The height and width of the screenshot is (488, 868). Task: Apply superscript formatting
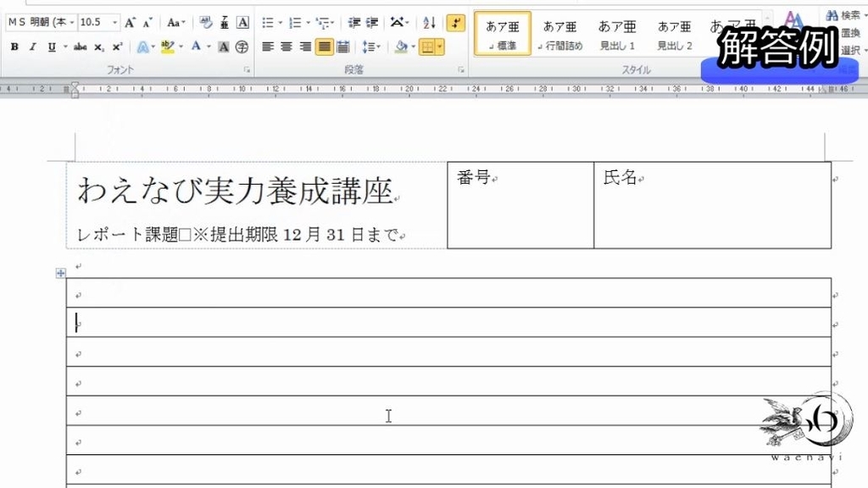[x=116, y=46]
